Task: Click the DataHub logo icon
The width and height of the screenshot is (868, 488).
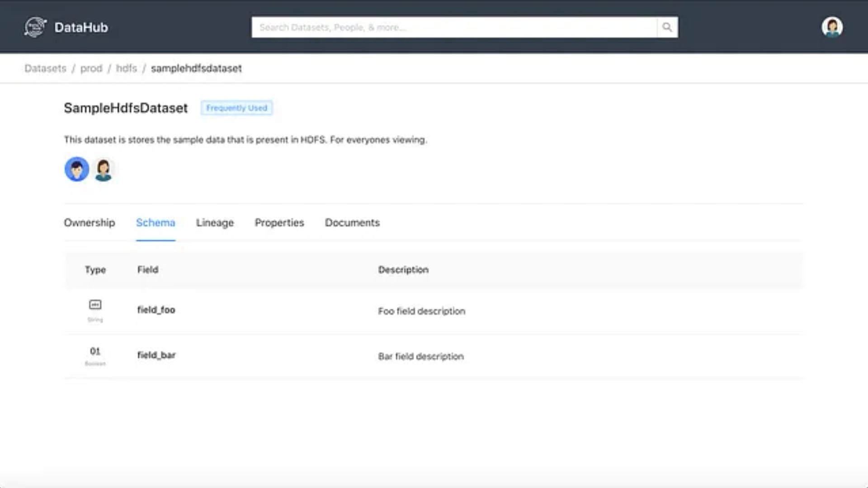Action: click(35, 27)
